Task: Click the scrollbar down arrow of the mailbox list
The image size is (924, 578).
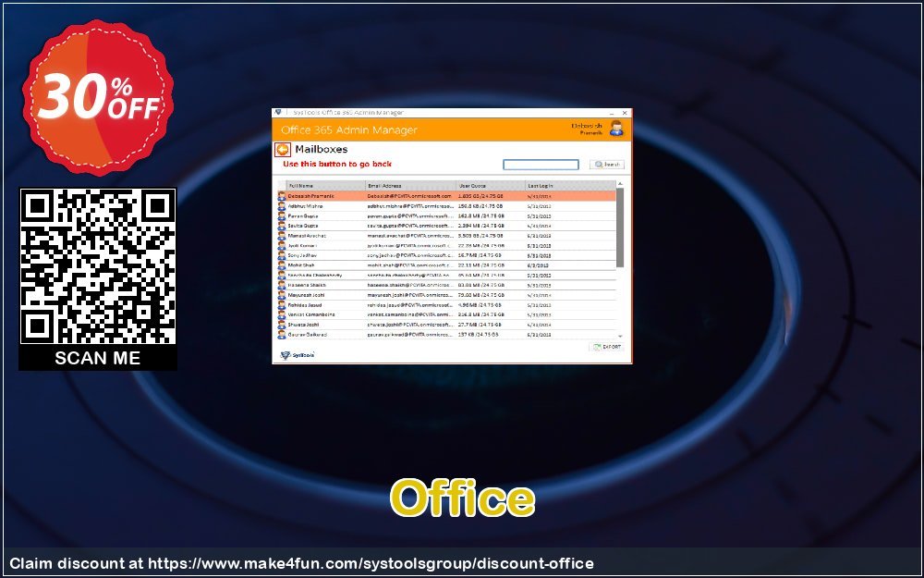Action: coord(619,335)
